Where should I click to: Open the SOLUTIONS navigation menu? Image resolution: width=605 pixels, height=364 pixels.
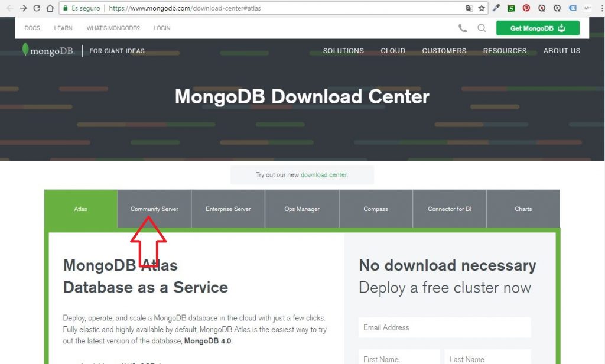[343, 51]
